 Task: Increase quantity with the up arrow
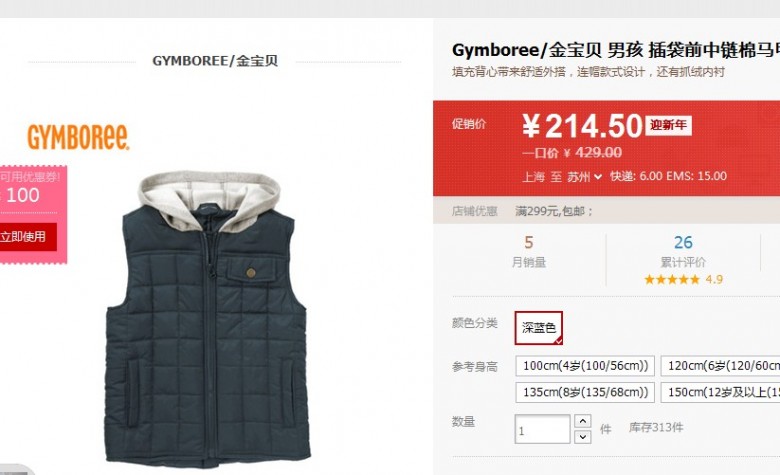tap(583, 421)
